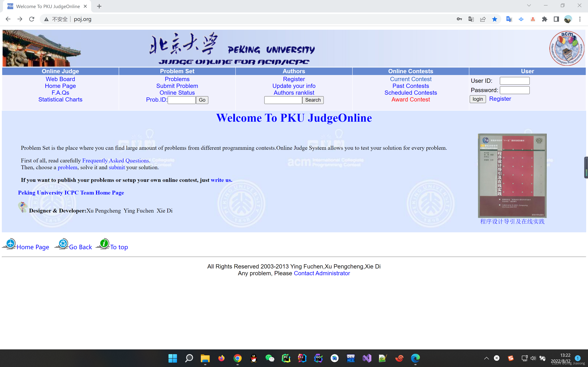588x367 pixels.
Task: Launch Dev-C++ from the taskbar
Action: pos(351,358)
